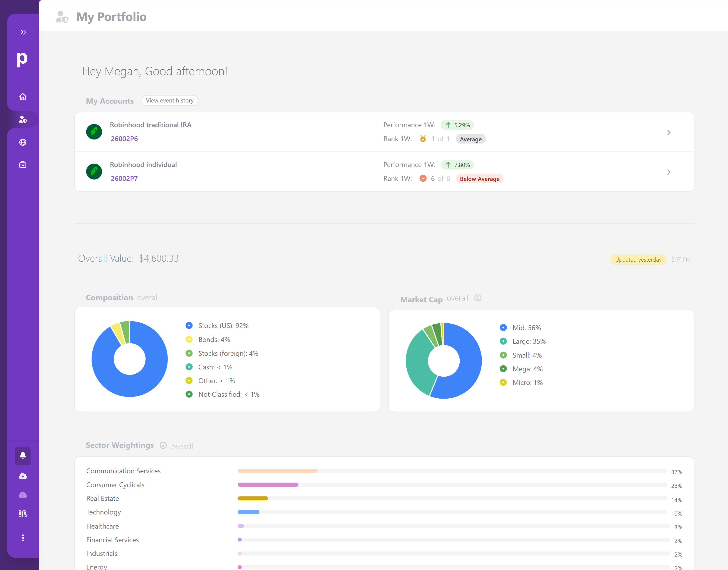This screenshot has width=728, height=570.
Task: Open notifications via the bell icon
Action: (x=22, y=456)
